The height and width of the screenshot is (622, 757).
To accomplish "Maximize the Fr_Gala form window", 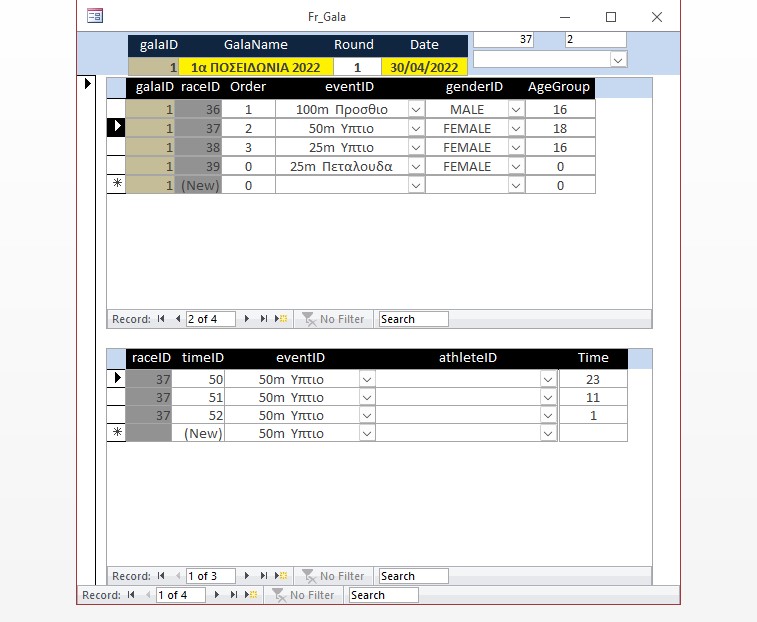I will click(x=611, y=17).
